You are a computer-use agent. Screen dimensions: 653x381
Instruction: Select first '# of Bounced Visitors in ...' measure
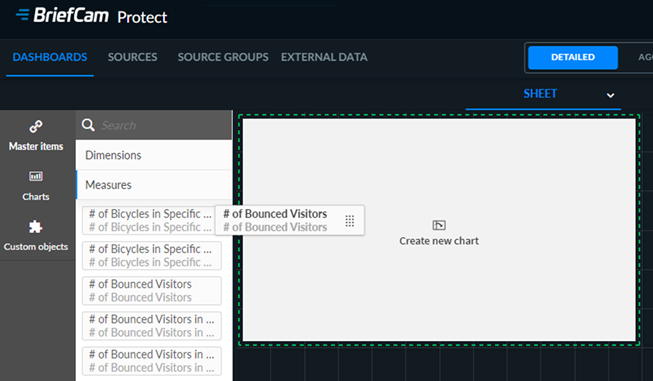point(152,326)
